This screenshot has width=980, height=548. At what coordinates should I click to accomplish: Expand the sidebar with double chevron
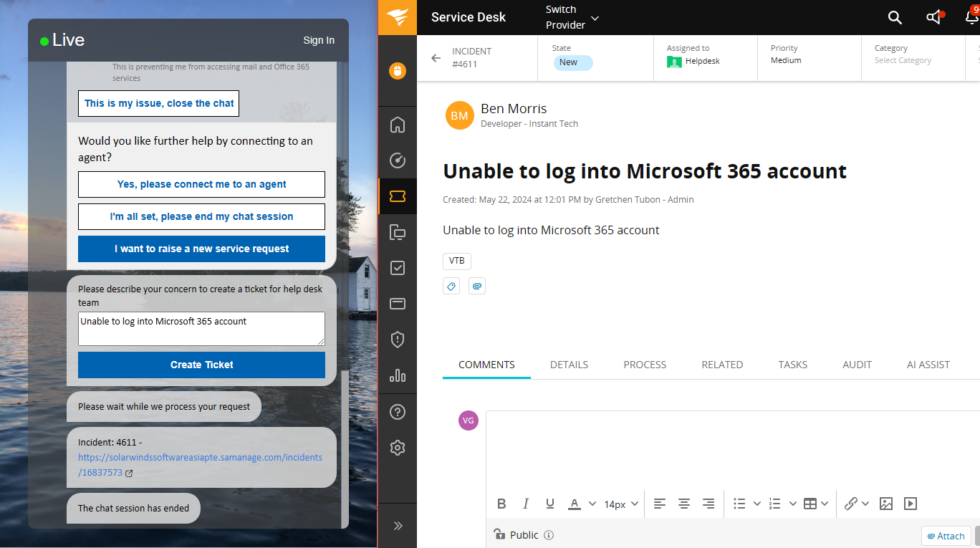coord(398,526)
